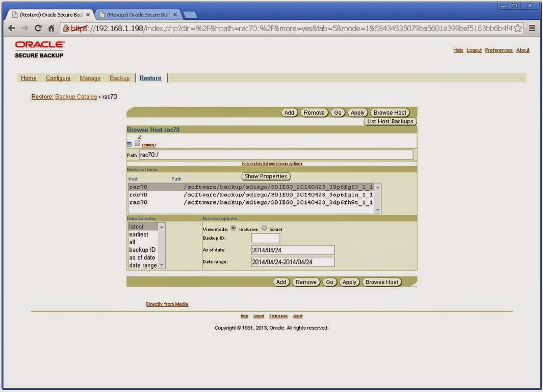Click the small folder icon beside software/
Image resolution: width=543 pixels, height=392 pixels.
click(x=129, y=144)
